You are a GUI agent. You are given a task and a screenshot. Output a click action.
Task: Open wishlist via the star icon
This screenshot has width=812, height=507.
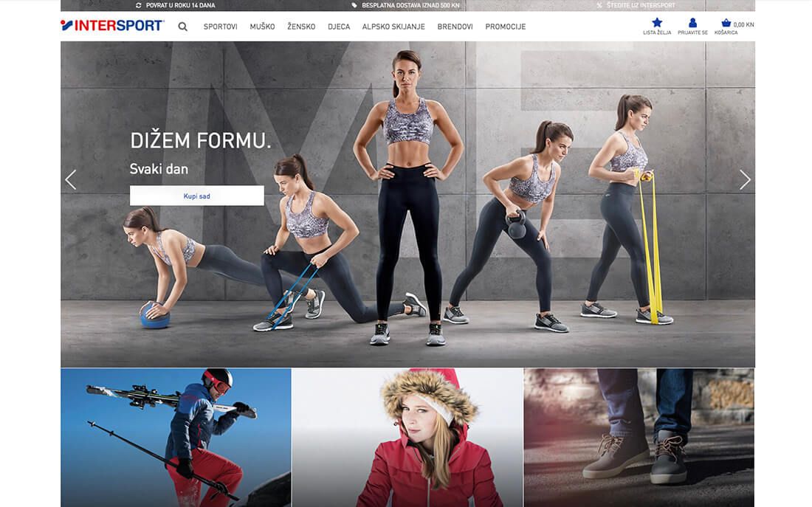coord(657,23)
